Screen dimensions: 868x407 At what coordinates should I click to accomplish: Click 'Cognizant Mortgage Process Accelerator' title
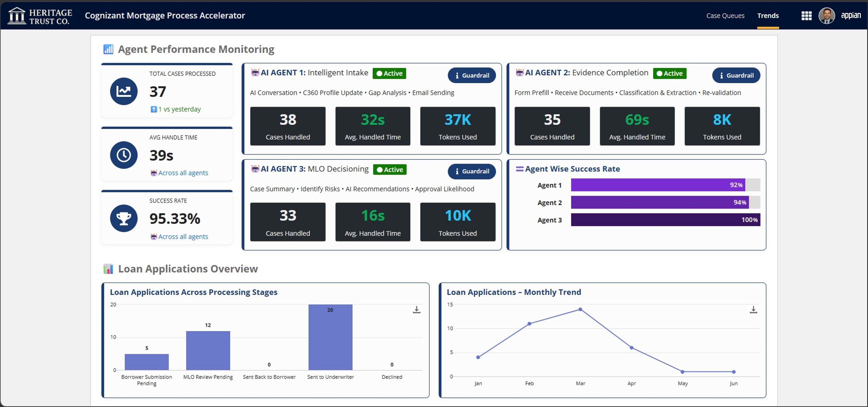pos(165,16)
